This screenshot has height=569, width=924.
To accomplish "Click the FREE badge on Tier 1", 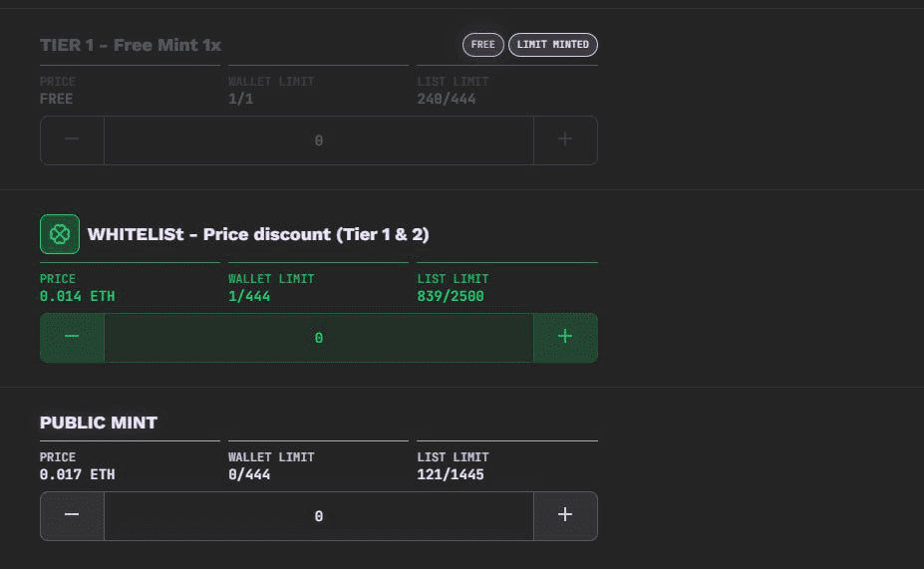I will tap(483, 45).
